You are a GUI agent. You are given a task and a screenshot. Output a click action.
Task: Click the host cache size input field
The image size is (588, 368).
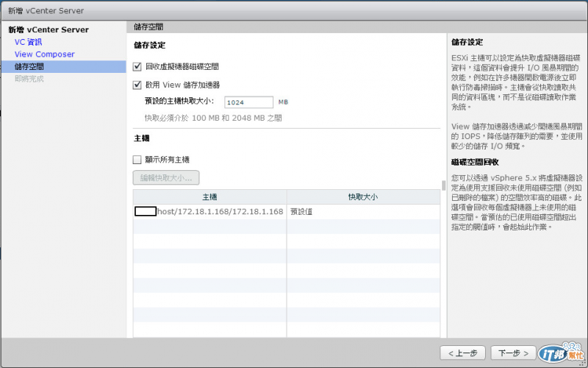tap(248, 102)
